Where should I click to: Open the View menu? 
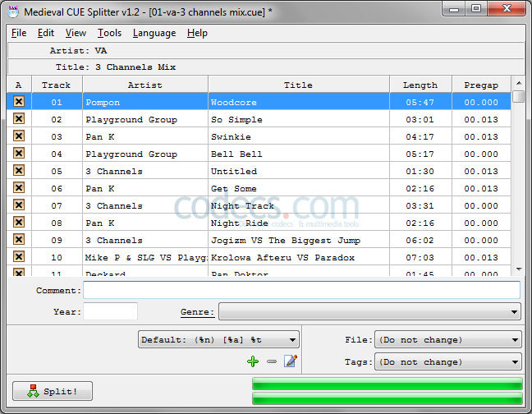(76, 33)
